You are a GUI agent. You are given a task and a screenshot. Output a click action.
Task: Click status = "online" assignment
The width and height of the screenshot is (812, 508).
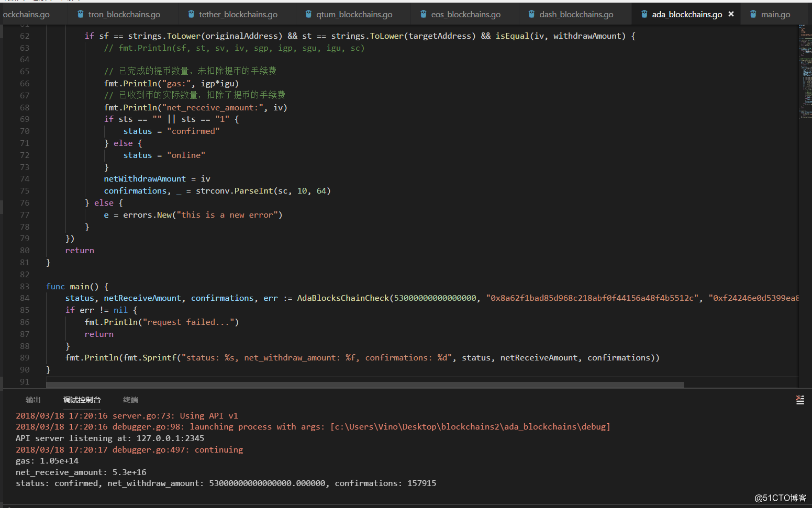click(x=164, y=155)
